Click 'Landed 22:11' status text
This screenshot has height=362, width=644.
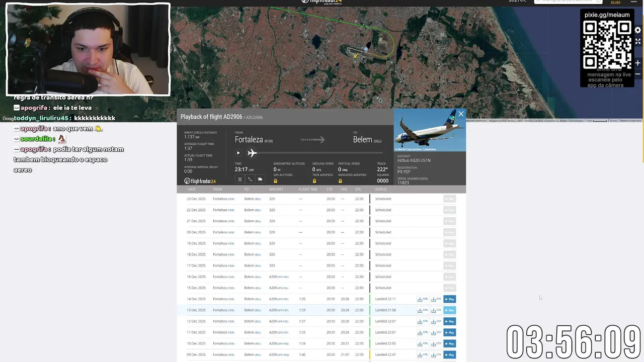click(385, 299)
